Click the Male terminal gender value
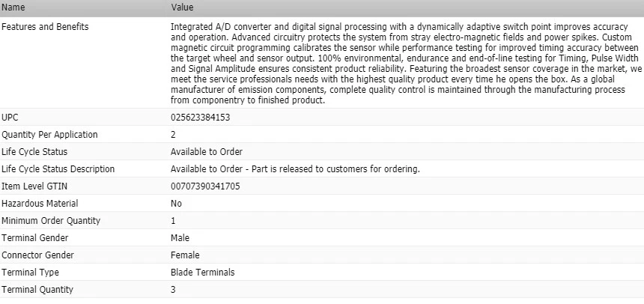Viewport: 644px width, 304px height. click(x=180, y=238)
